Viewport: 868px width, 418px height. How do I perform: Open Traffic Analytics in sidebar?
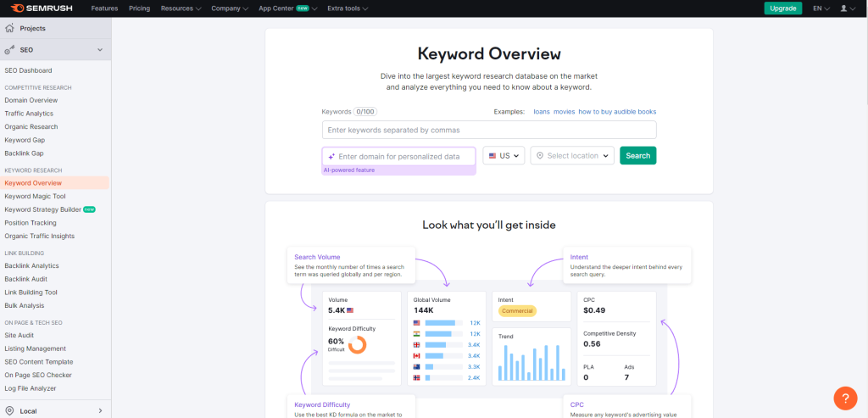coord(29,114)
